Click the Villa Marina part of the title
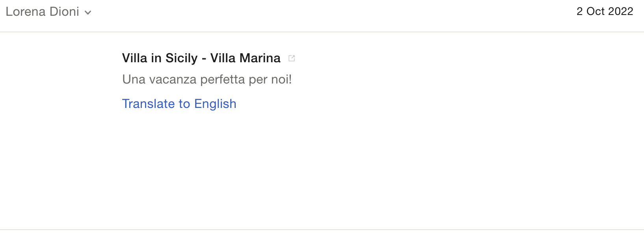Image resolution: width=644 pixels, height=234 pixels. point(245,58)
